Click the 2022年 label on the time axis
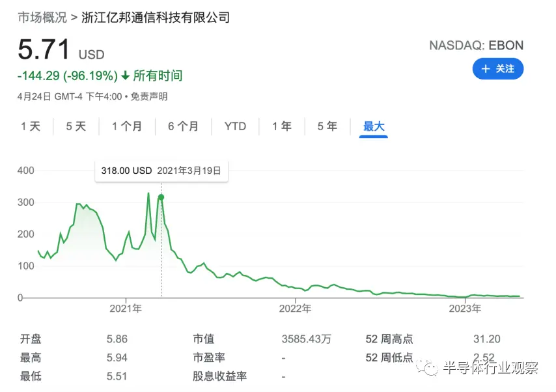556x392 pixels. (296, 307)
